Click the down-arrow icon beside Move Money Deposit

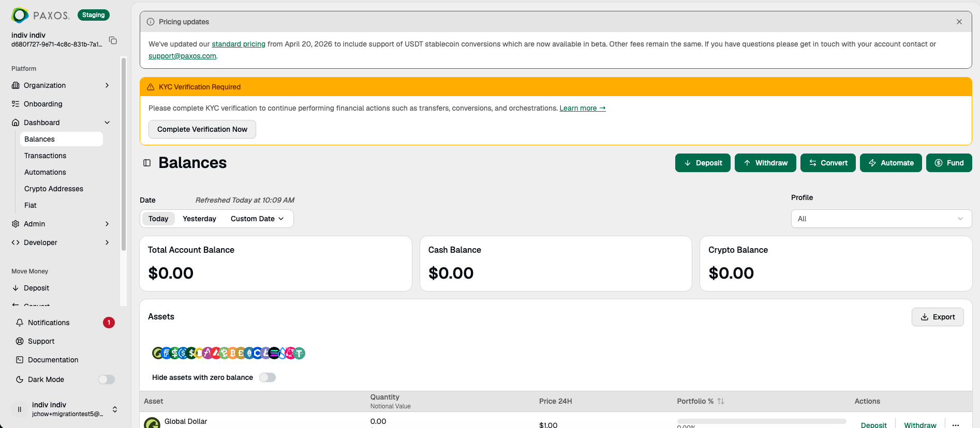tap(16, 288)
